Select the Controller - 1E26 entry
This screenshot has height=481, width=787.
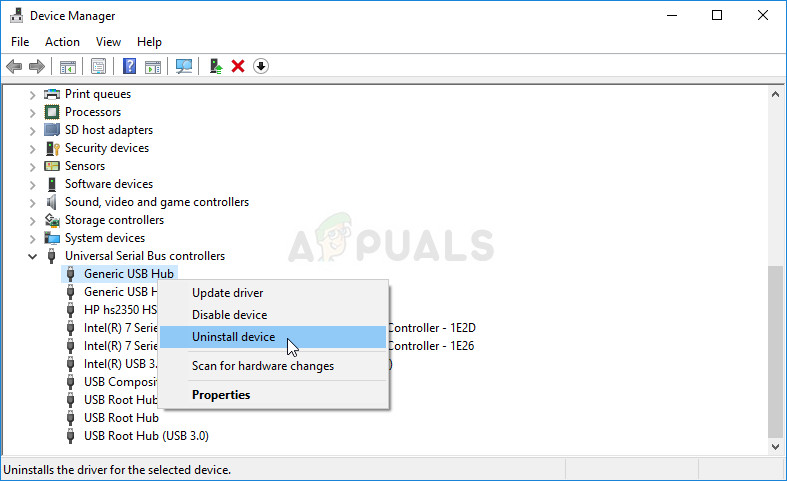pos(431,346)
